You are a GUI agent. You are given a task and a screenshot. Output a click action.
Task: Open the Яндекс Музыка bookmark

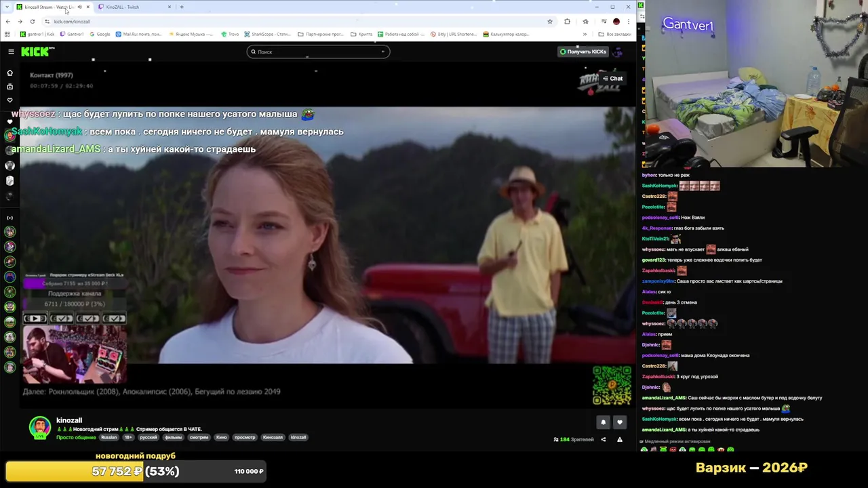191,34
